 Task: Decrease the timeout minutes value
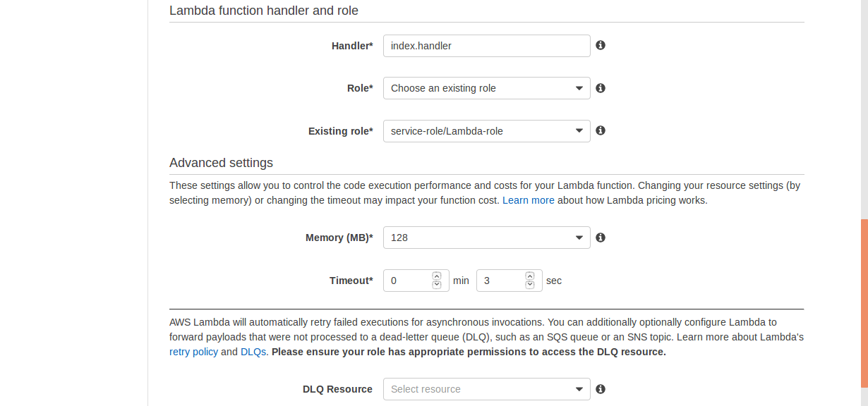point(437,285)
